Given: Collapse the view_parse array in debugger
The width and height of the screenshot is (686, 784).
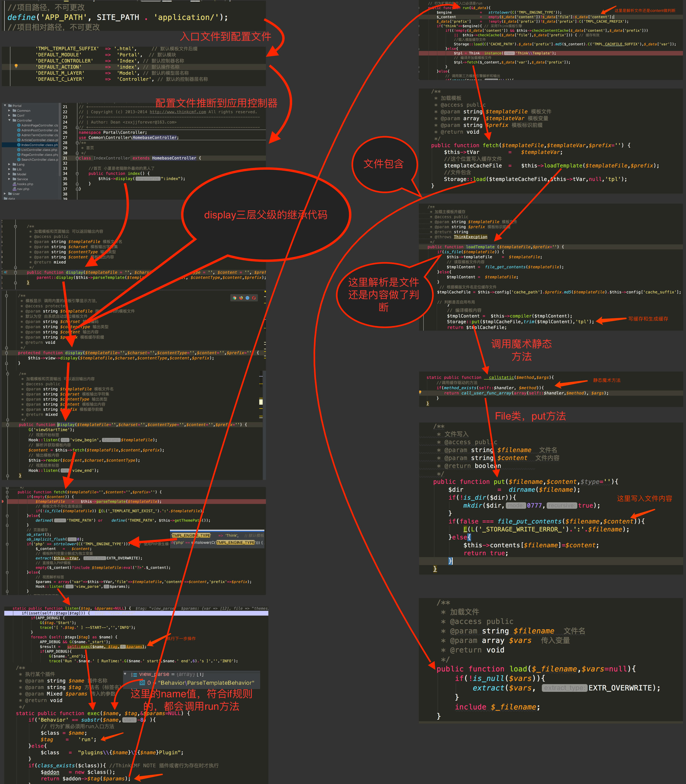Looking at the screenshot, I should click(125, 674).
